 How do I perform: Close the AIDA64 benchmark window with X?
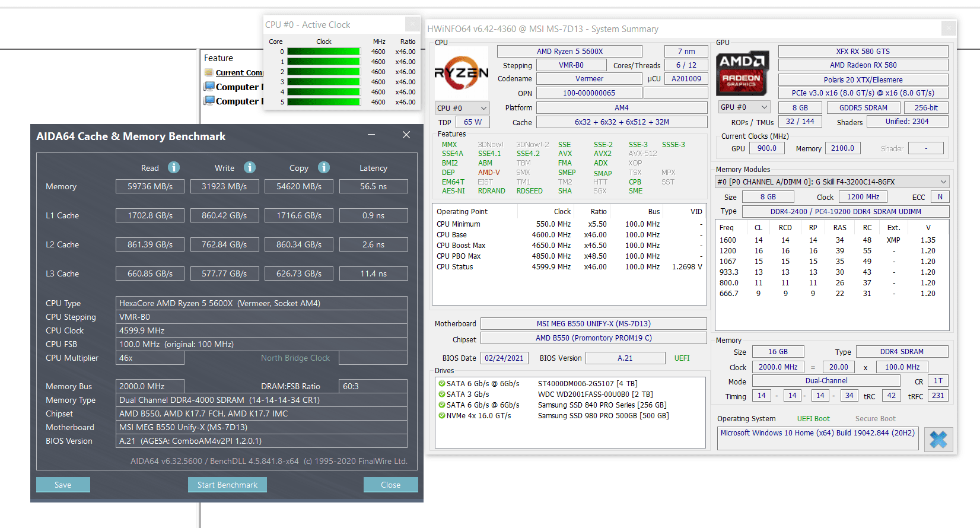click(x=406, y=135)
